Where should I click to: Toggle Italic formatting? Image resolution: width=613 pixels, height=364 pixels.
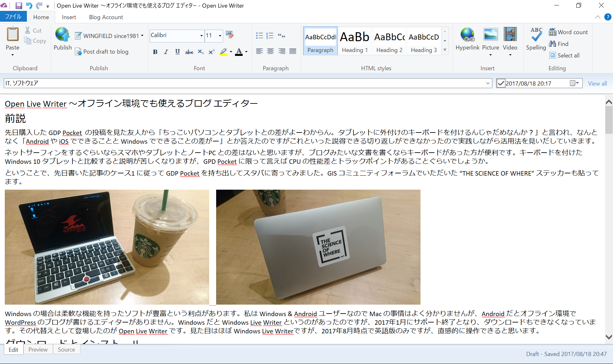coord(166,52)
